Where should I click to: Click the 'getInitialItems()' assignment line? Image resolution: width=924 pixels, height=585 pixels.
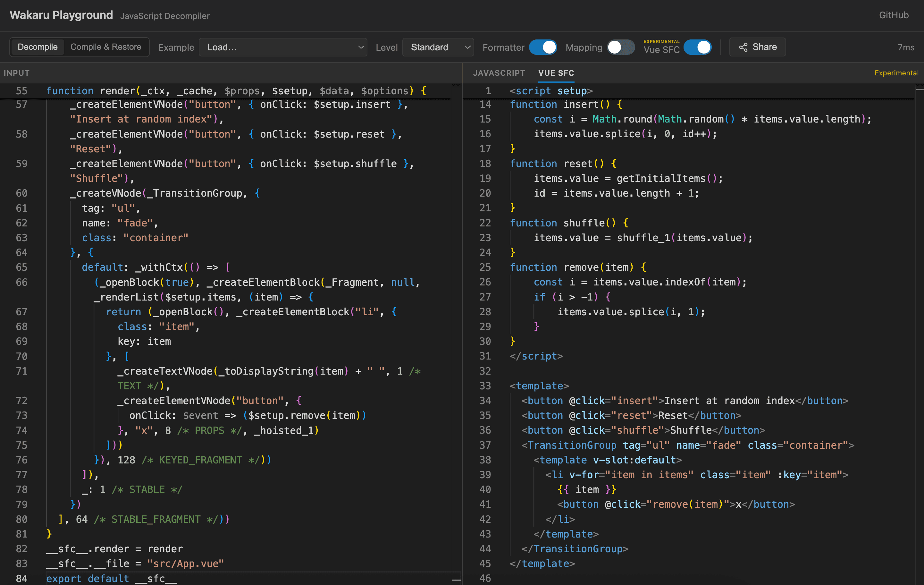tap(628, 178)
